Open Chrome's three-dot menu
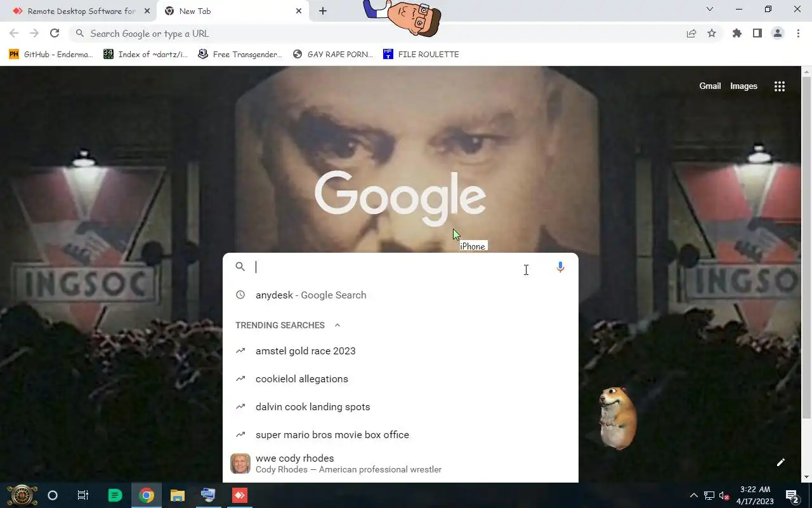Image resolution: width=812 pixels, height=508 pixels. point(798,34)
